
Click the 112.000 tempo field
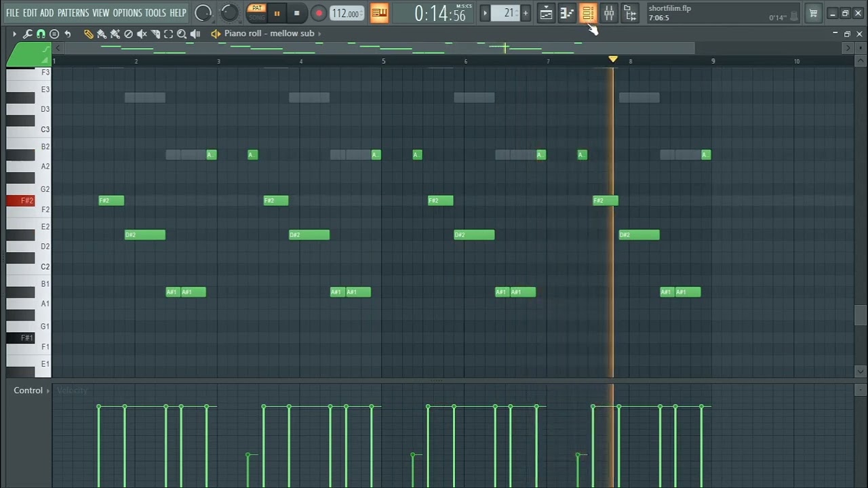[x=347, y=14]
